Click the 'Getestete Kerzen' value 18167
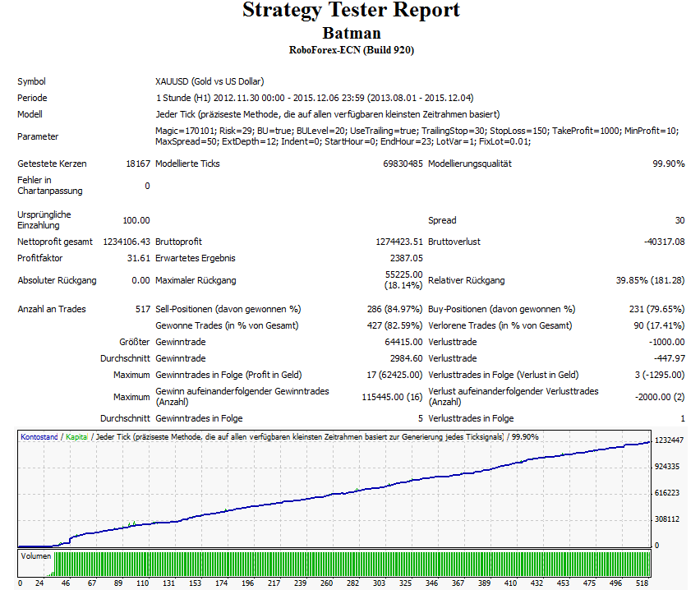This screenshot has height=590, width=700. click(138, 164)
